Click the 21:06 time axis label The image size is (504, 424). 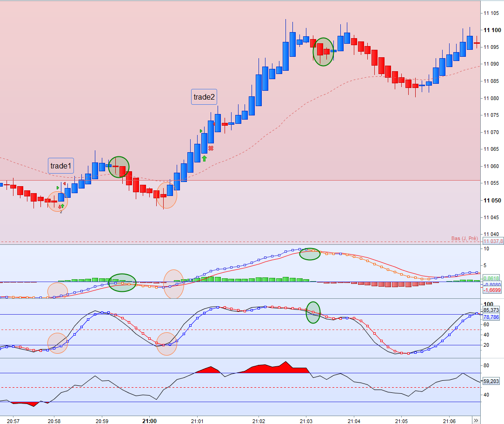coord(449,421)
